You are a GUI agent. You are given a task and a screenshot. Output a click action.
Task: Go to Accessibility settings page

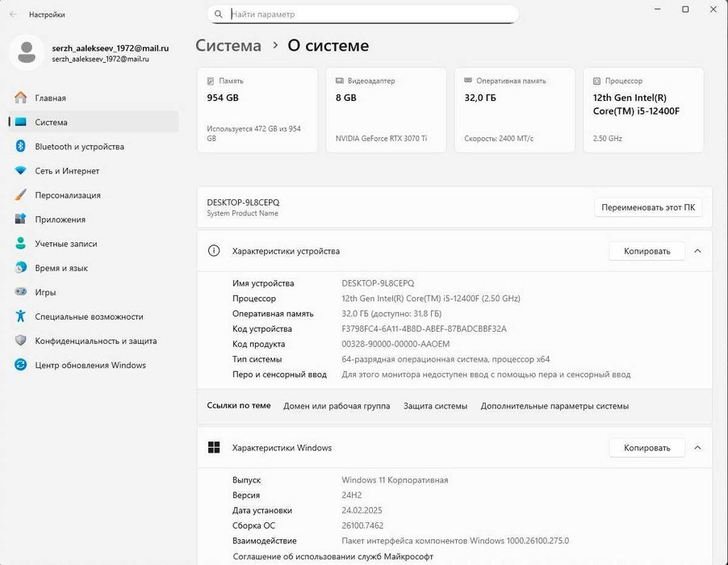(89, 316)
